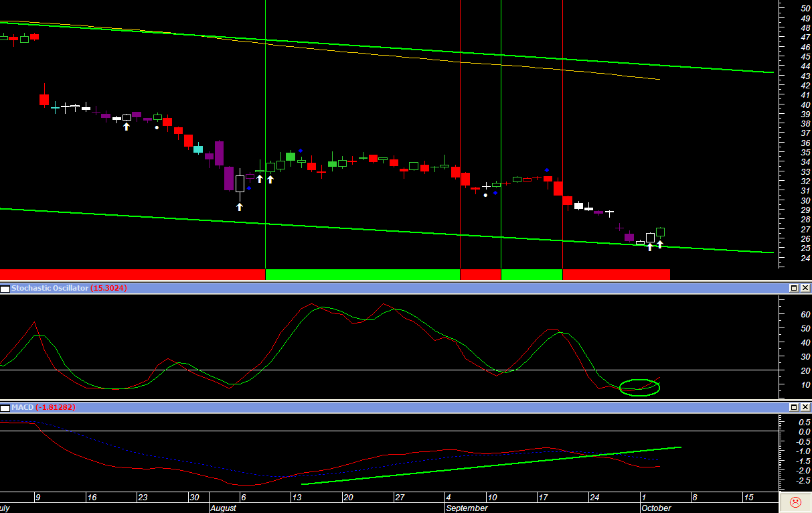Close the MACD inner window
This screenshot has height=513, width=812.
tap(805, 407)
